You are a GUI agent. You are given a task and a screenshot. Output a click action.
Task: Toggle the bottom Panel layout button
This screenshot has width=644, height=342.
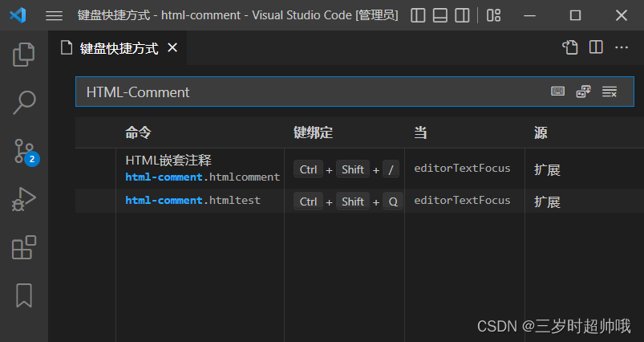coord(439,15)
